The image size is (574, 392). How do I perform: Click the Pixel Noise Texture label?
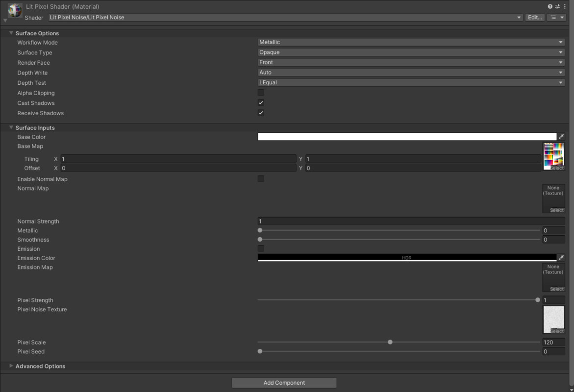tap(42, 309)
